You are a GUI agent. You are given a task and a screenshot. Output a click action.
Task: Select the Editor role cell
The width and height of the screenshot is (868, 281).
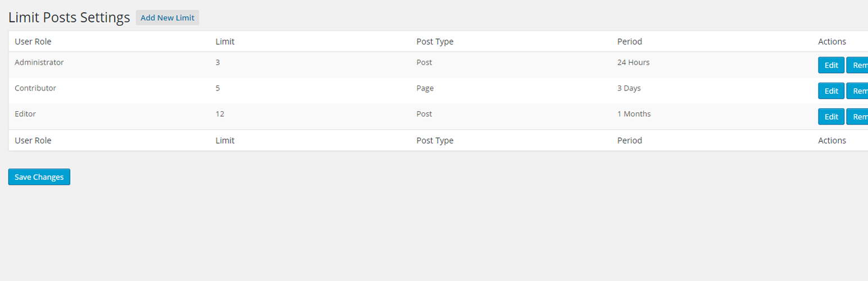pos(25,114)
